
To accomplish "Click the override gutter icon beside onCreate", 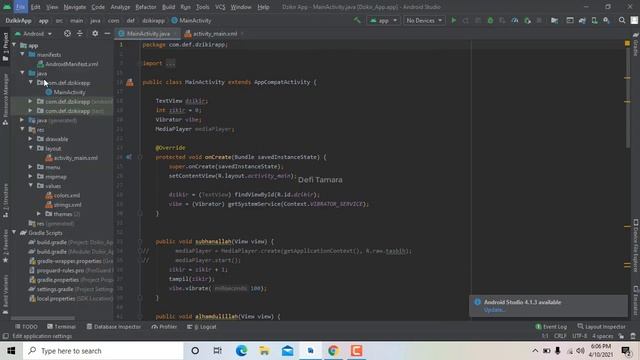I will point(129,157).
